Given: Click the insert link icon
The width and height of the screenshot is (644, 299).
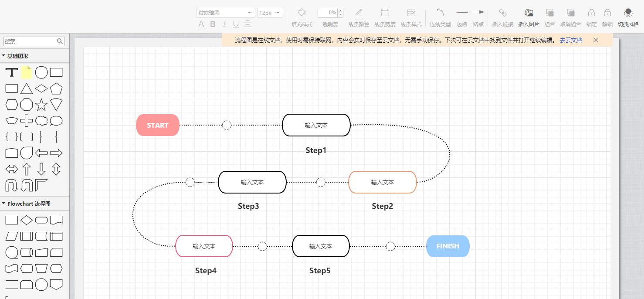Looking at the screenshot, I should pos(502,13).
